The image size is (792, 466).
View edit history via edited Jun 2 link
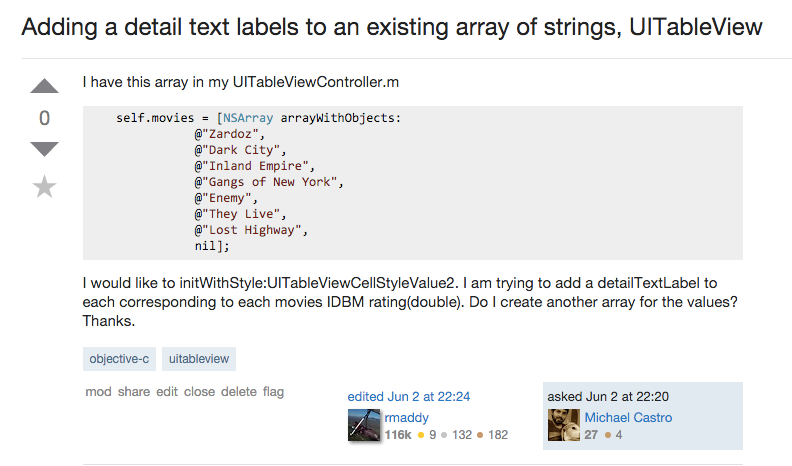[x=409, y=397]
